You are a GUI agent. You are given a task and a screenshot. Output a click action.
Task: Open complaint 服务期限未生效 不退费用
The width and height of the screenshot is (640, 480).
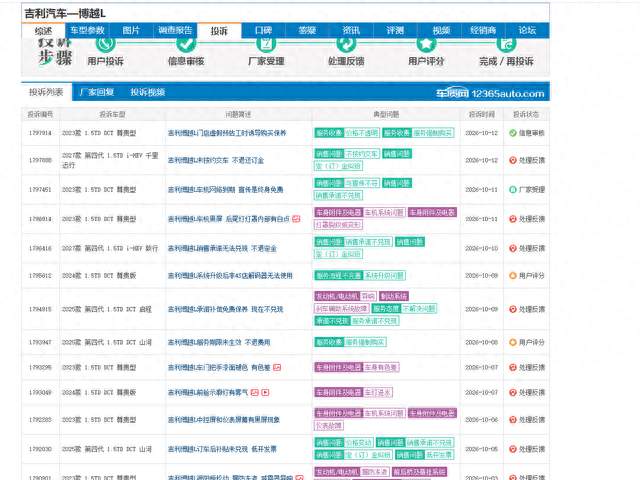(219, 342)
